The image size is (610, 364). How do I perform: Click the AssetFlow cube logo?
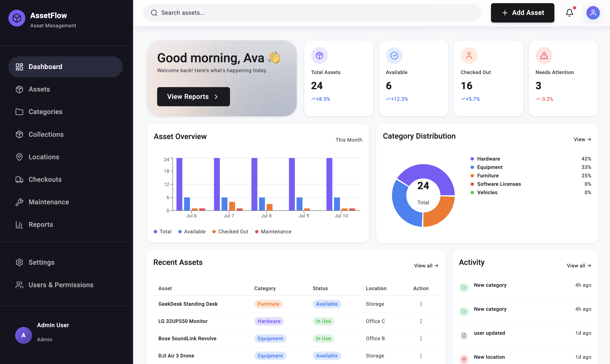pos(17,18)
